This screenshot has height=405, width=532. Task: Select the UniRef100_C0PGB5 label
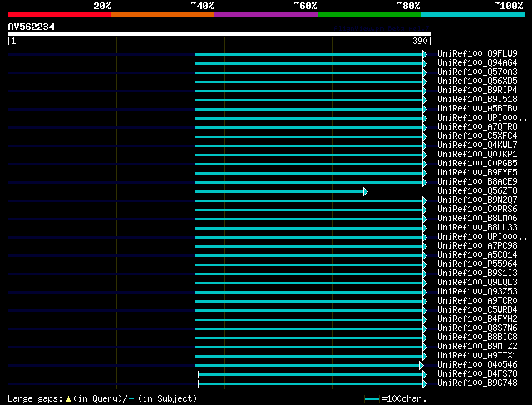pyautogui.click(x=477, y=164)
